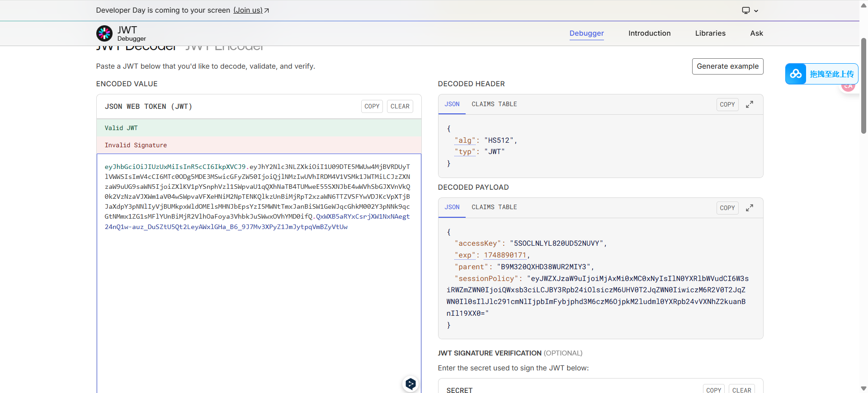This screenshot has height=393, width=868.
Task: Switch payload view to Claims Table tab
Action: point(494,207)
